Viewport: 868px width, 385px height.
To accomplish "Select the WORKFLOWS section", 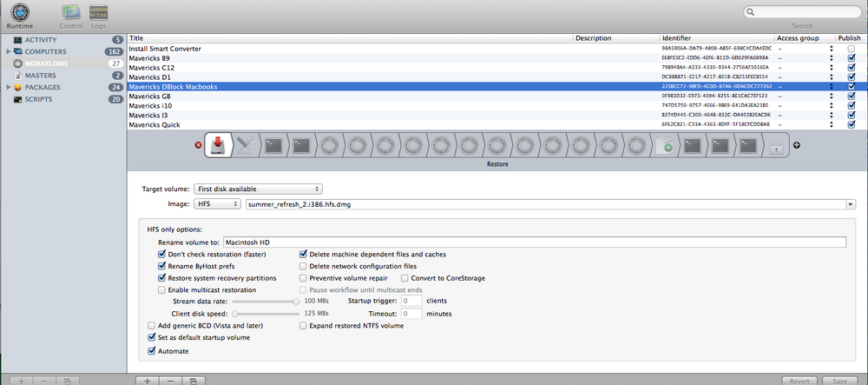I will [x=47, y=63].
